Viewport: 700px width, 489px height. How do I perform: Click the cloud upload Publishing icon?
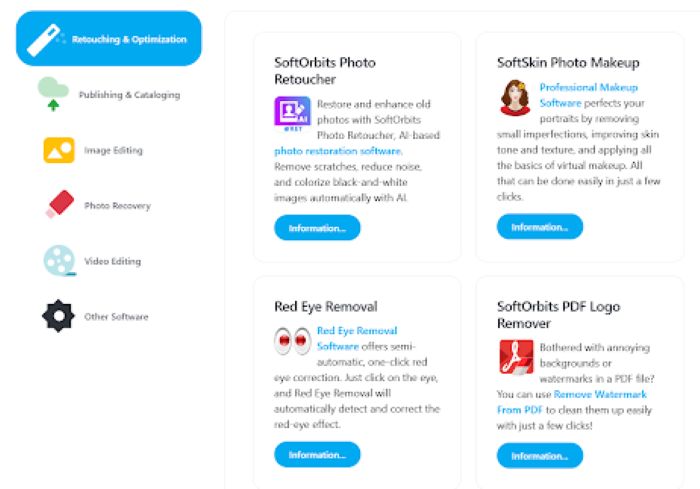53,94
